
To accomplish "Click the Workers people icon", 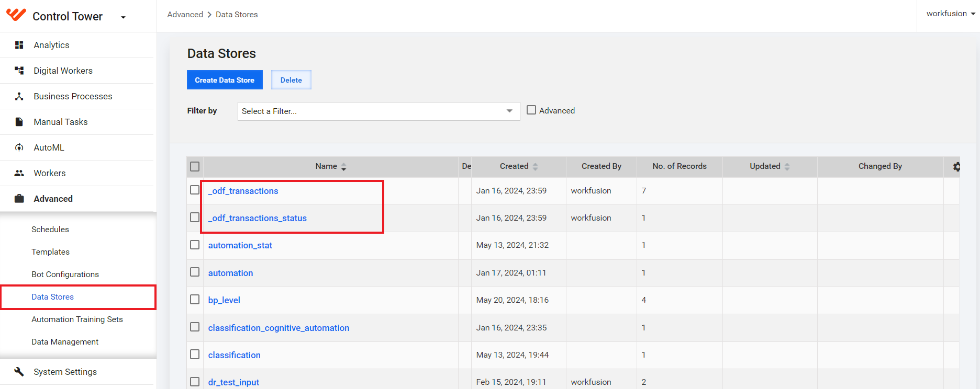I will (x=19, y=173).
